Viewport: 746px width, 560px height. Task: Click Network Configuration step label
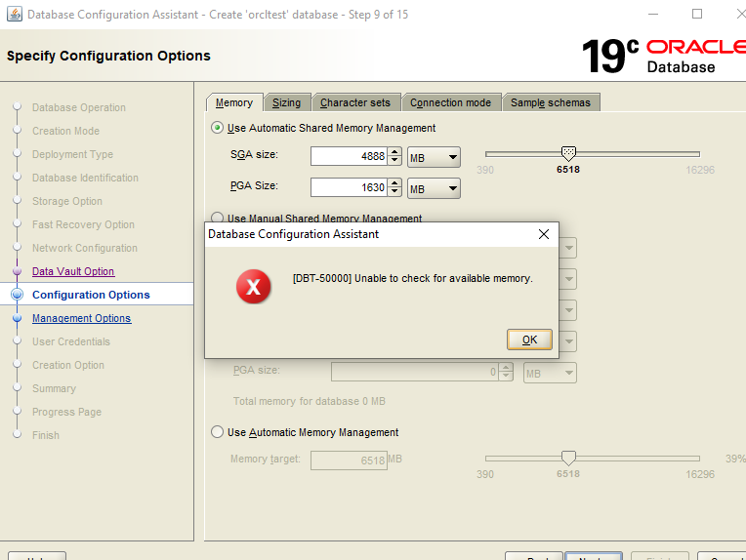pos(85,248)
